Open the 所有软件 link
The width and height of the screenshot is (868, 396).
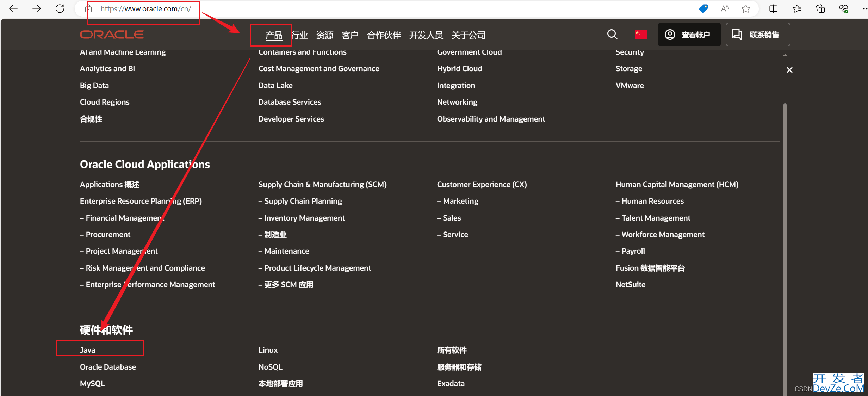tap(452, 350)
